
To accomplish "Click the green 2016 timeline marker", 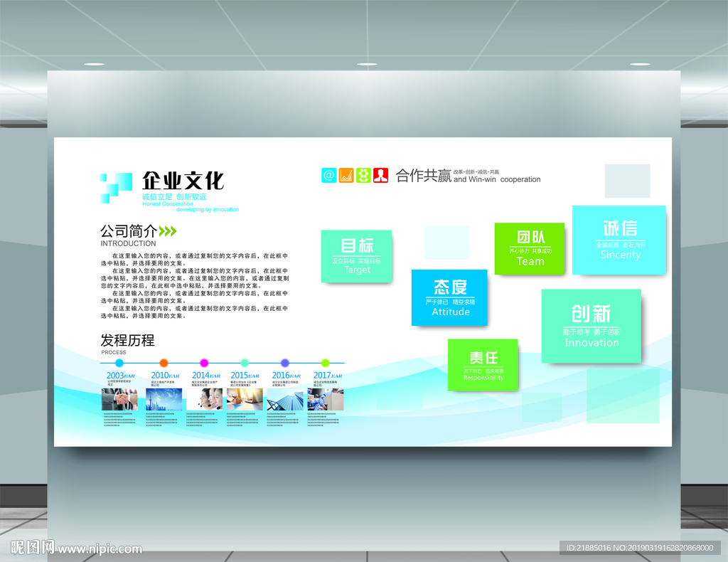I will [x=284, y=362].
